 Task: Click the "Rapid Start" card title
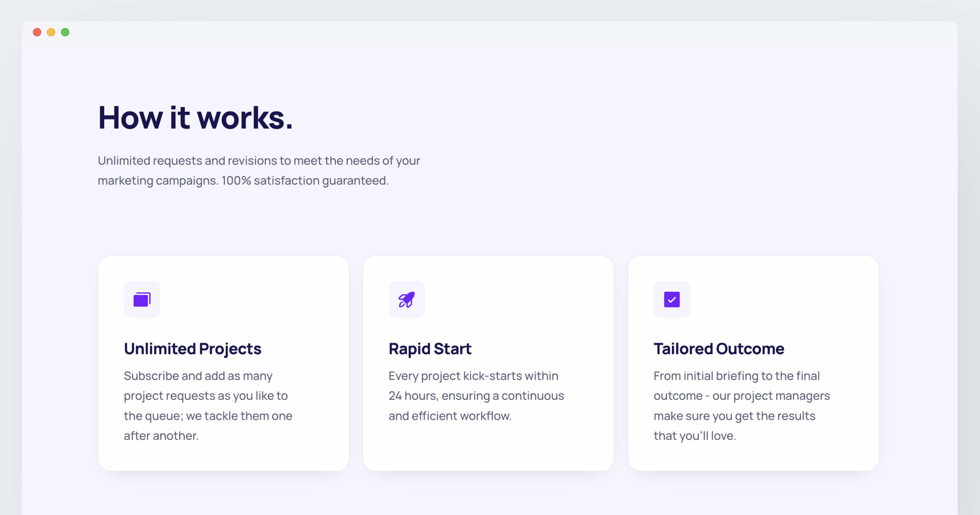430,349
